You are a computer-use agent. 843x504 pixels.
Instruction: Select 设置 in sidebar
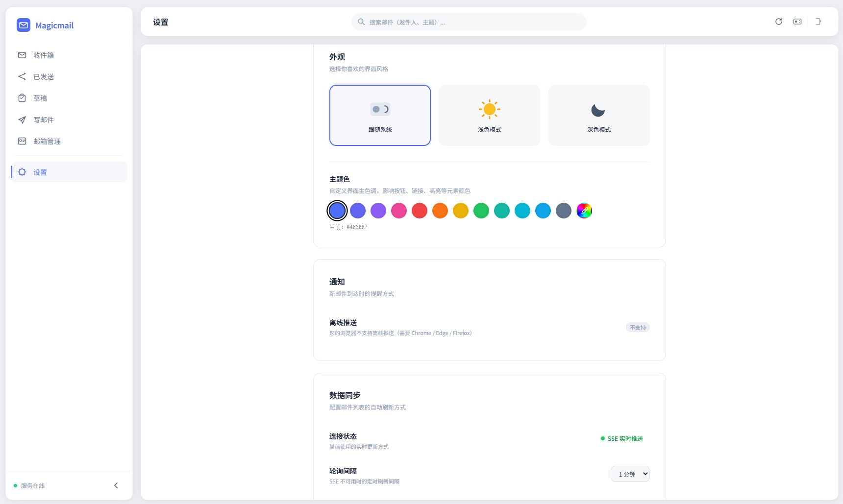(x=69, y=172)
